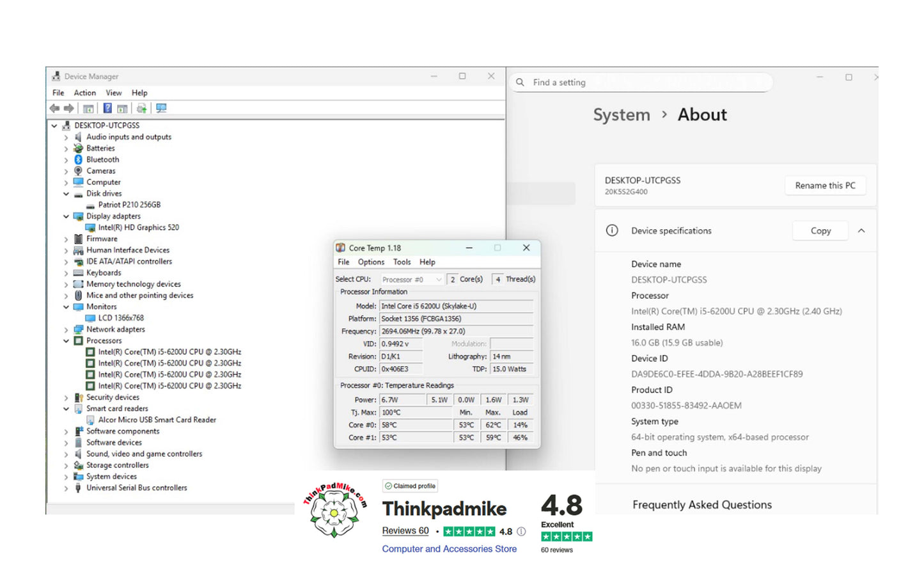The height and width of the screenshot is (581, 924).
Task: Select Human Interface Devices category
Action: (x=128, y=250)
